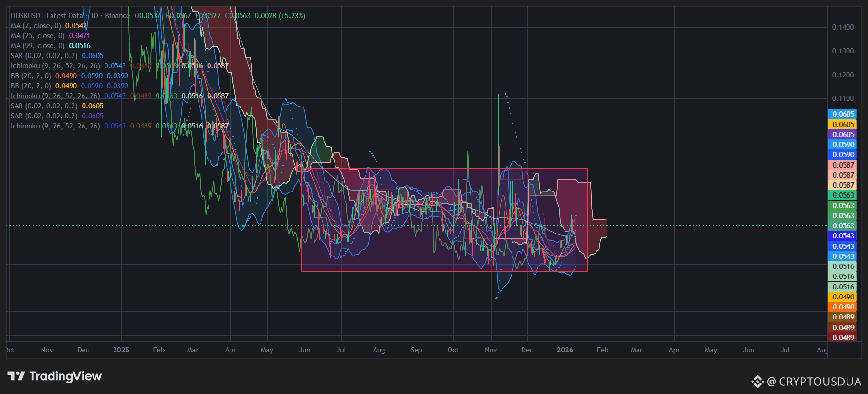The image size is (868, 394).
Task: Open the CRYPTOUSDUA watermark text
Action: [x=819, y=382]
